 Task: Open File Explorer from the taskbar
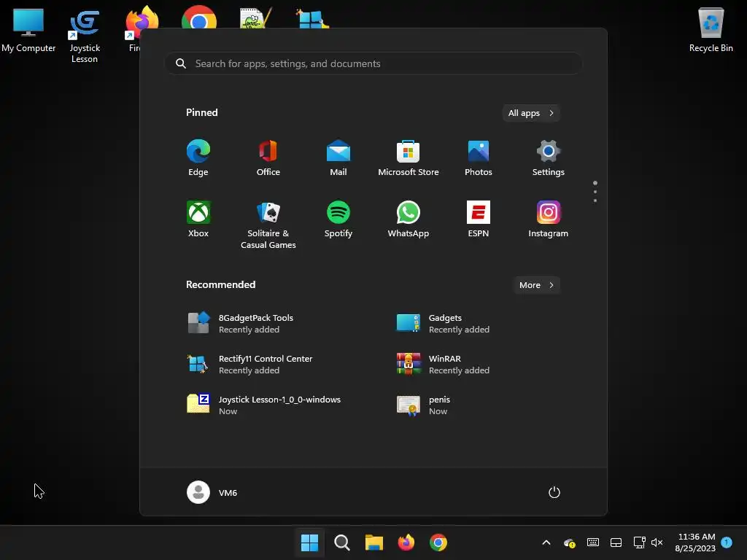pyautogui.click(x=374, y=542)
